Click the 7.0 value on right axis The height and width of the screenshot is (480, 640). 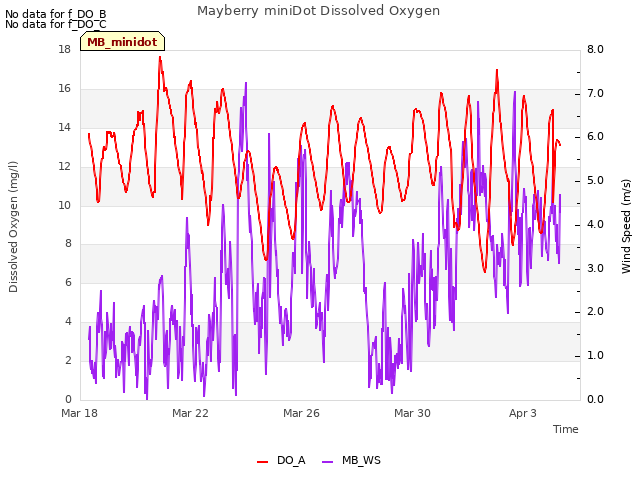click(x=595, y=93)
